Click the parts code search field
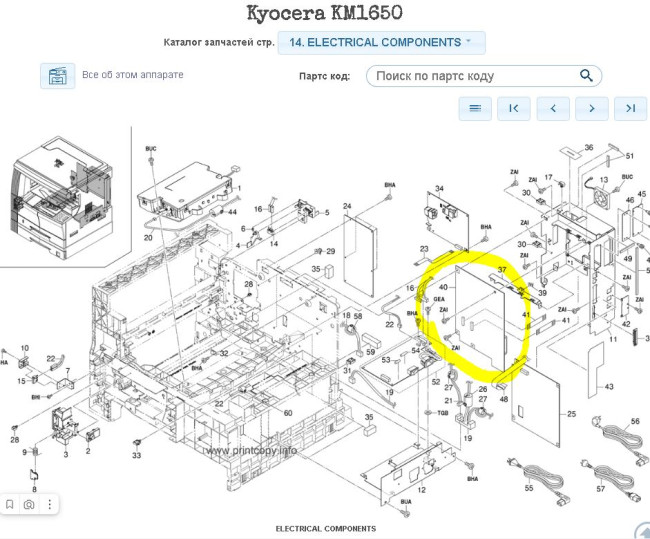This screenshot has width=650, height=539. coord(470,76)
